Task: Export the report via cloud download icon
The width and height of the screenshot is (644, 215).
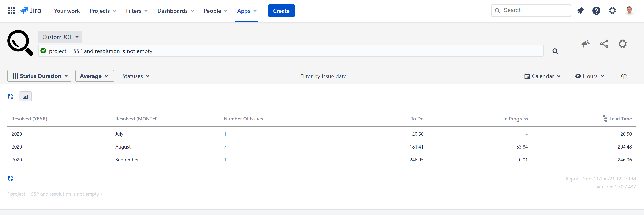Action: tap(624, 76)
